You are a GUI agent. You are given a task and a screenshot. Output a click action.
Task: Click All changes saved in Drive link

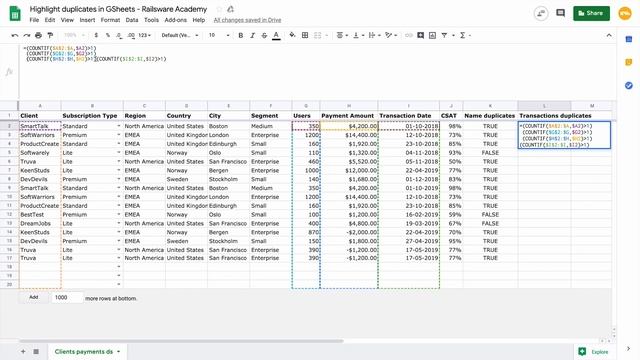pos(247,20)
